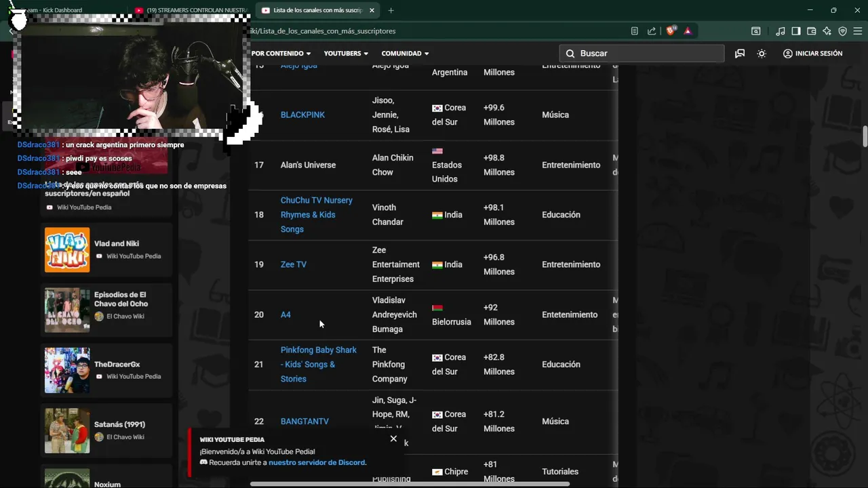Select the +99.6 Millones subscriber cell

click(499, 115)
